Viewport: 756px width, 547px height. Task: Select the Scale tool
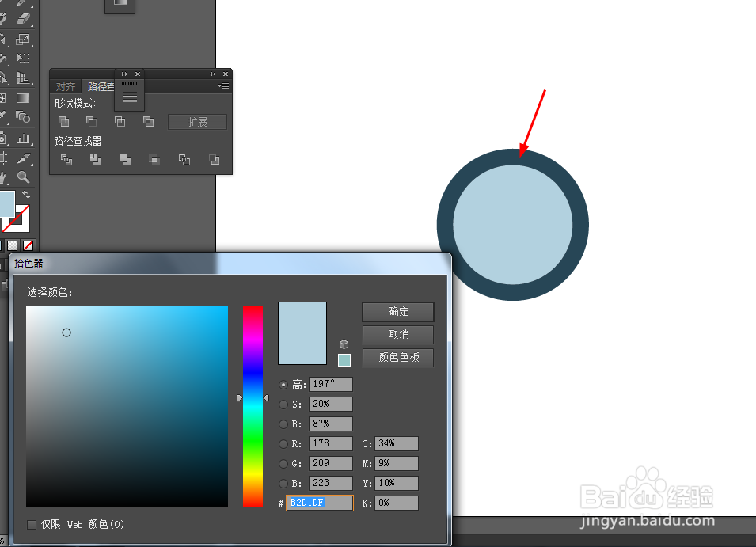[x=23, y=39]
